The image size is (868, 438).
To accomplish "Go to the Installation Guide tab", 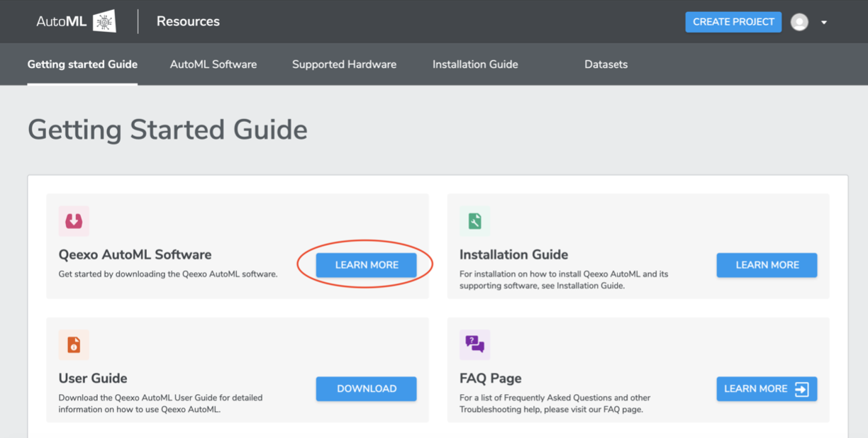I will coord(475,64).
